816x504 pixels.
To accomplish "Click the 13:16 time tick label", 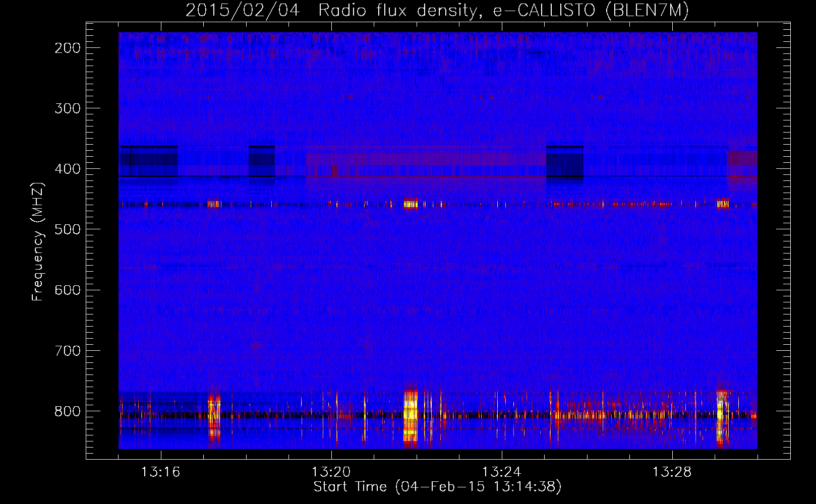I will click(161, 472).
